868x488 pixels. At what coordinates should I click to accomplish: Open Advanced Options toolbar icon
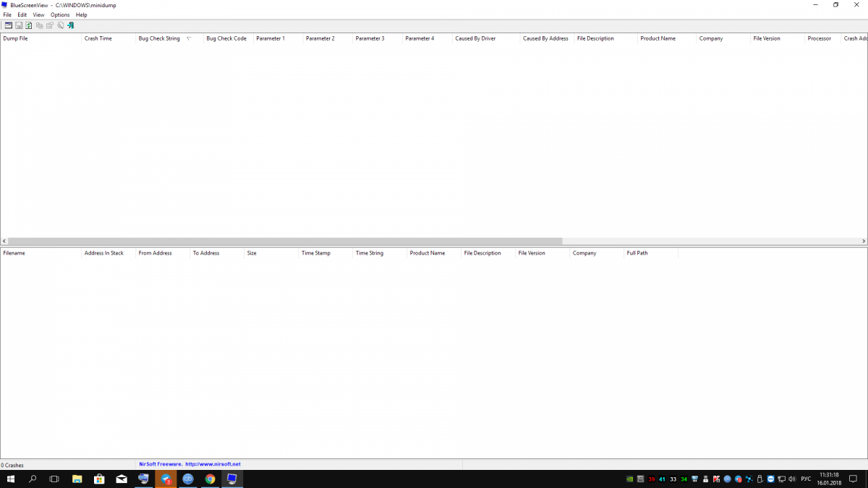(9, 25)
